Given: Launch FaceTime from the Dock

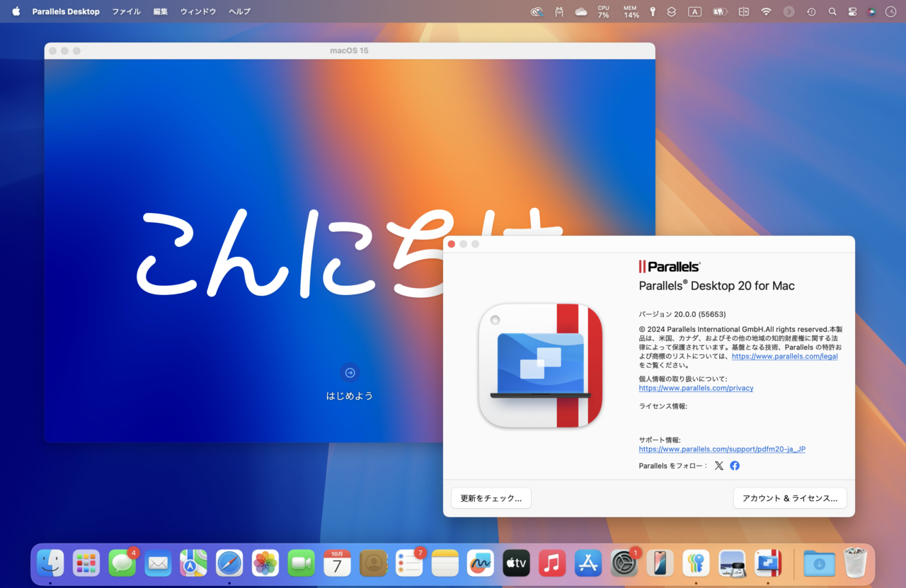Looking at the screenshot, I should point(302,563).
